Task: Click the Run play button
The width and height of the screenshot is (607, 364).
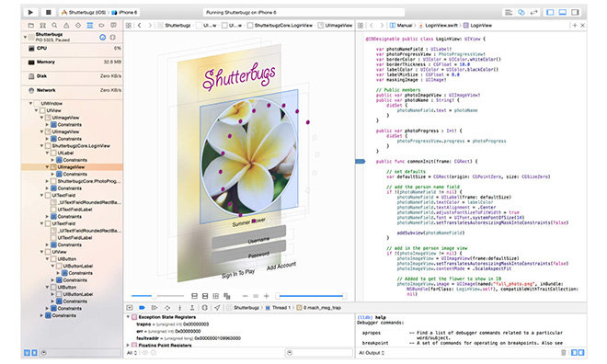Action: coord(30,12)
